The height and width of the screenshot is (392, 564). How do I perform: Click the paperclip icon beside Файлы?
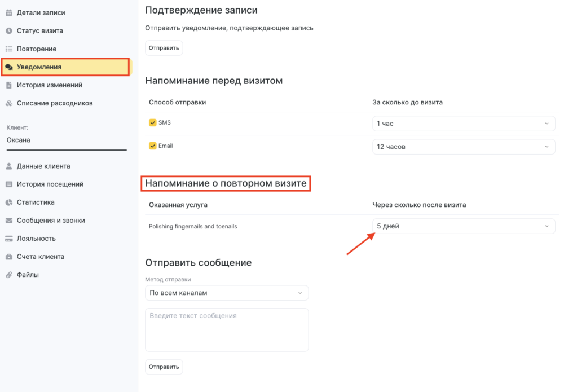(x=9, y=275)
